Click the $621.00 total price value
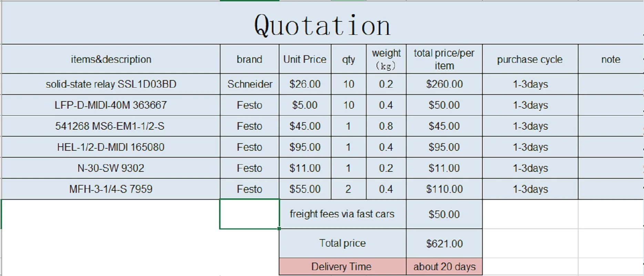 444,244
